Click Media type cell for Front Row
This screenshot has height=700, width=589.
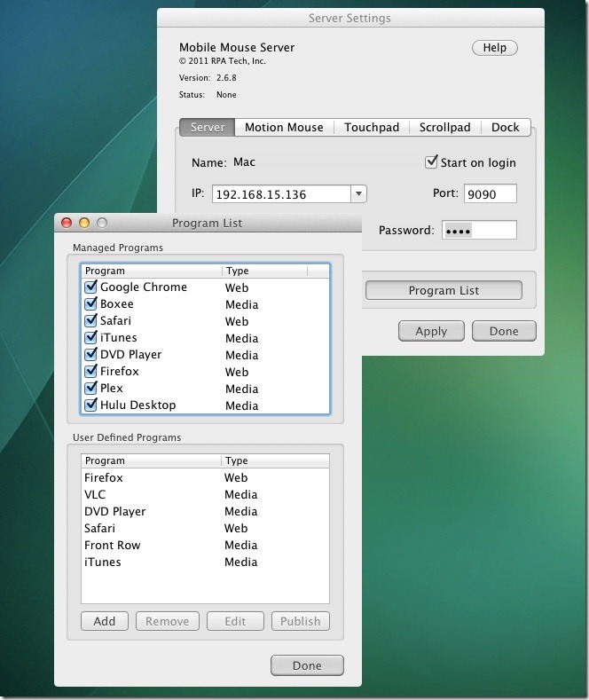[241, 545]
